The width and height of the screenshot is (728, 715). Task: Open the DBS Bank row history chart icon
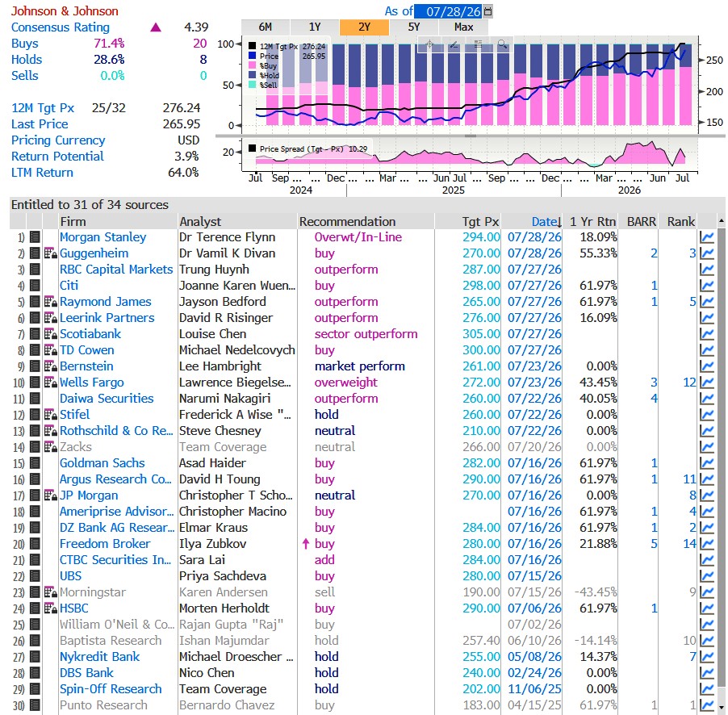tap(707, 673)
